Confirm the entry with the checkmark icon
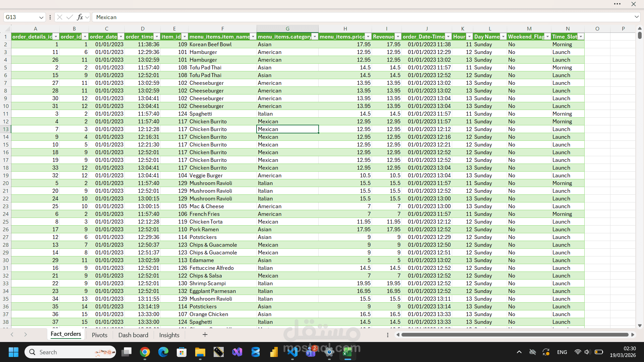 [x=70, y=17]
